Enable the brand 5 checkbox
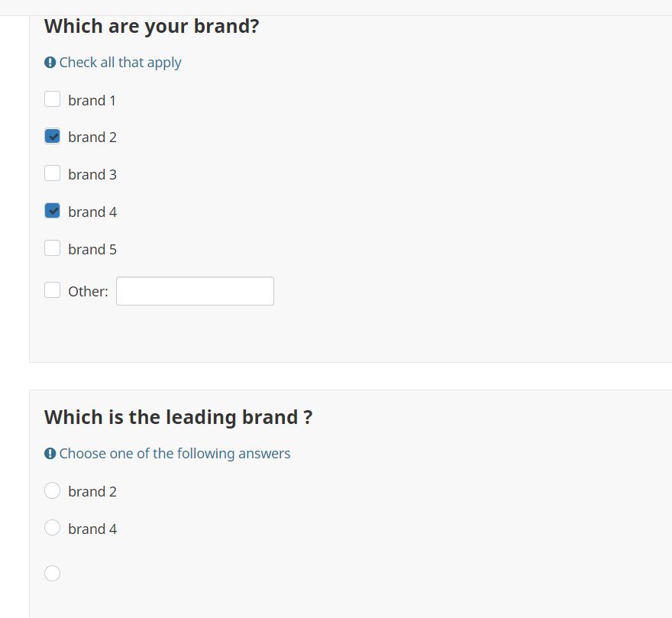Viewport: 672px width, 618px height. point(52,248)
